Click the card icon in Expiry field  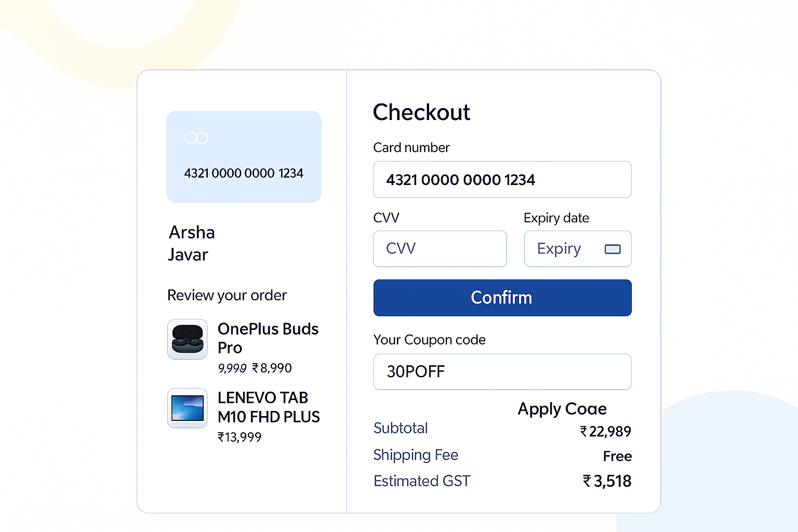click(613, 249)
